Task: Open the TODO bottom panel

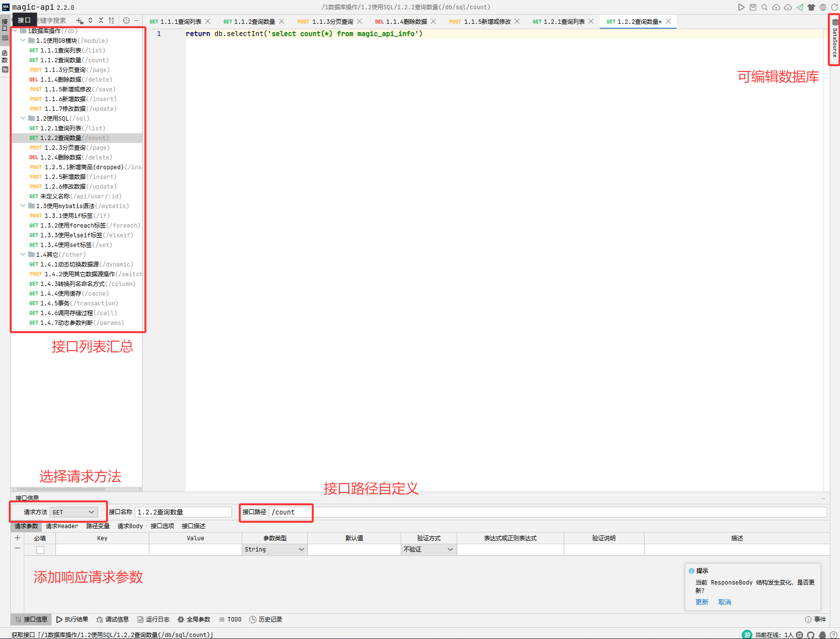Action: pos(230,620)
